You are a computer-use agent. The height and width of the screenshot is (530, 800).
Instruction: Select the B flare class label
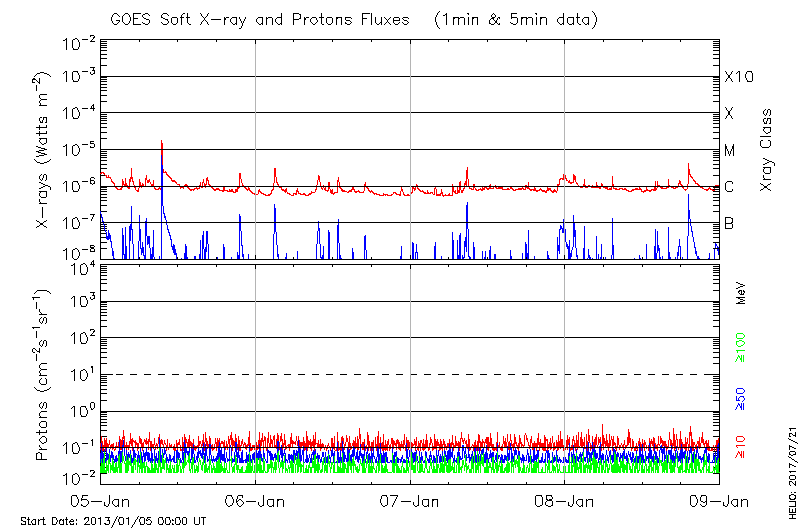click(x=729, y=223)
